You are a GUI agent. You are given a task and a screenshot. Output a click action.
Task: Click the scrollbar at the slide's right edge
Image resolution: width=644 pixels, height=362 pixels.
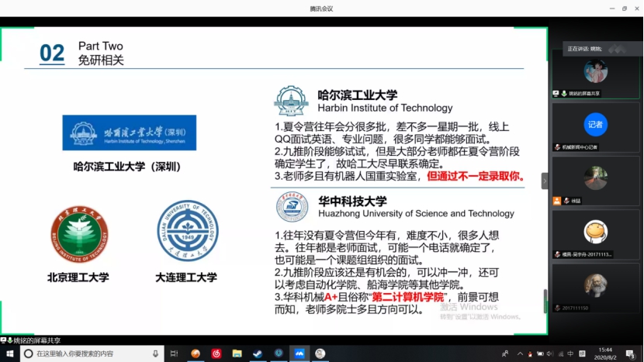click(x=545, y=301)
